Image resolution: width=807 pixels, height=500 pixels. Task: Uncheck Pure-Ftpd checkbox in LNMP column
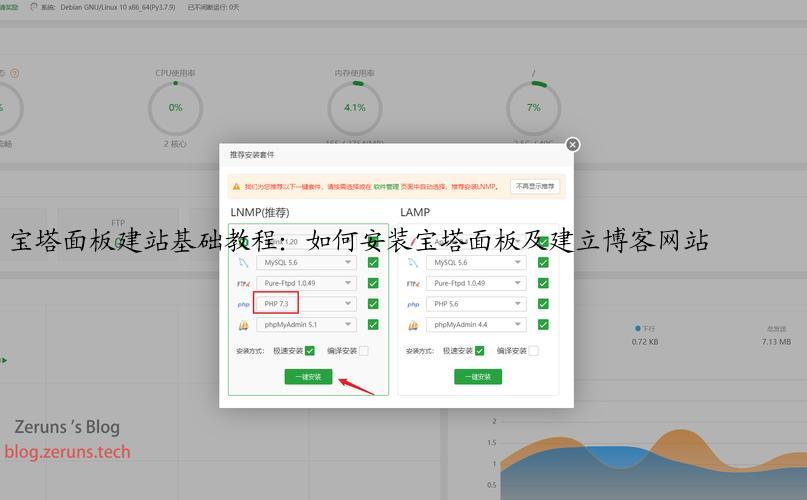pos(373,283)
